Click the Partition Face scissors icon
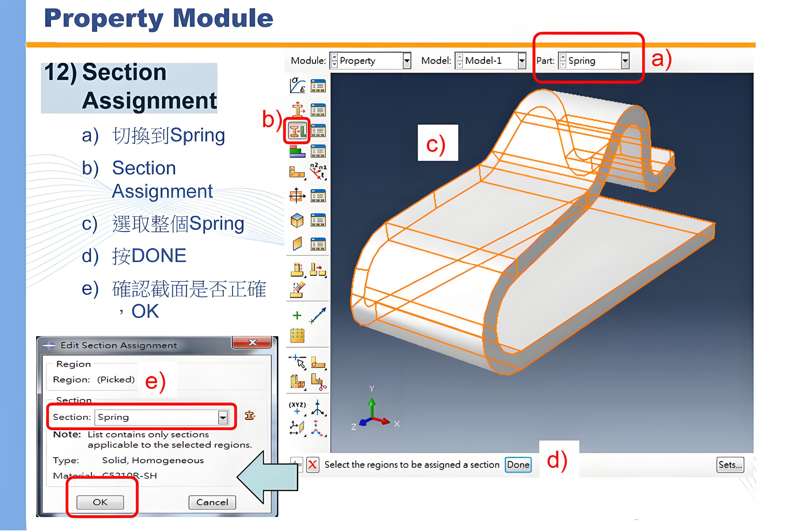Screen dimensions: 785x532 pyautogui.click(x=319, y=382)
